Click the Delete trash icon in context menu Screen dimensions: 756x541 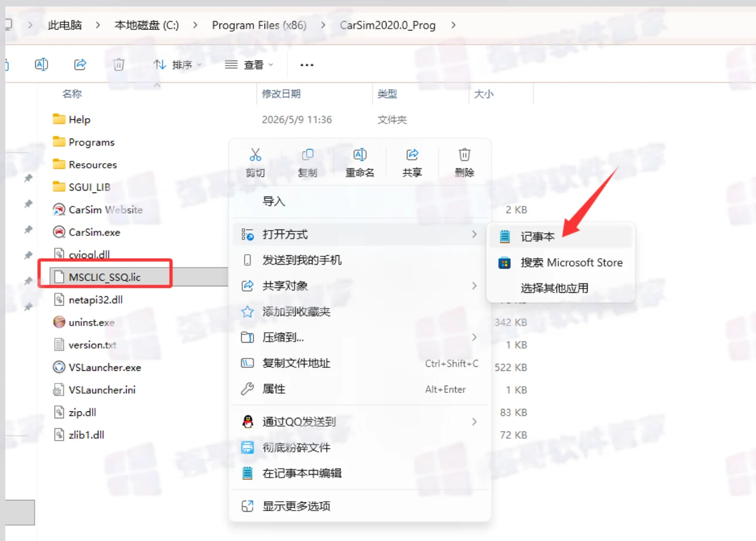pos(465,154)
